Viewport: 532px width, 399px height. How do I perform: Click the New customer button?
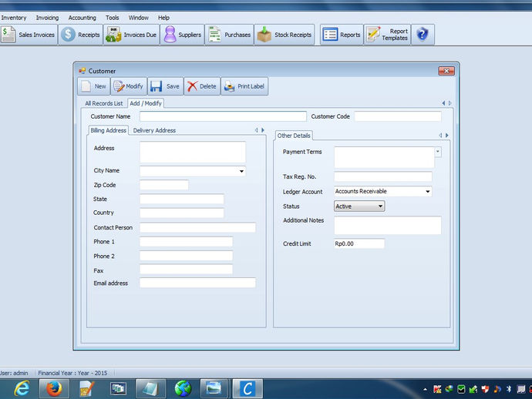click(x=94, y=86)
